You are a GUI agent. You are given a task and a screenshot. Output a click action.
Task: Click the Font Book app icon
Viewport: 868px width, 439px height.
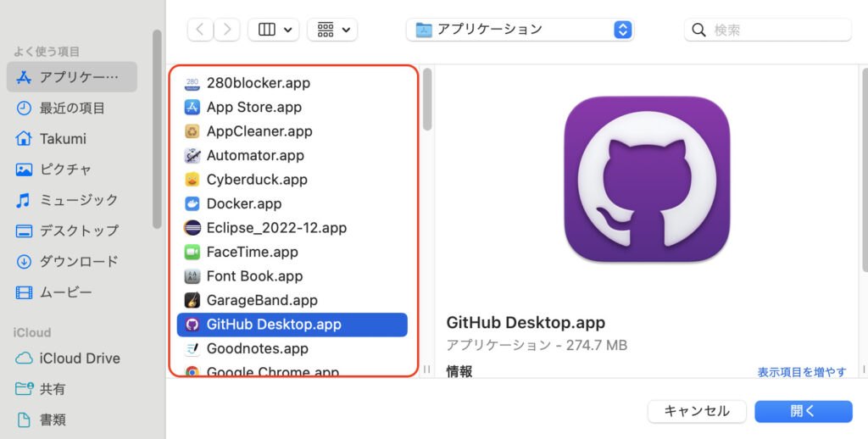[x=192, y=275]
